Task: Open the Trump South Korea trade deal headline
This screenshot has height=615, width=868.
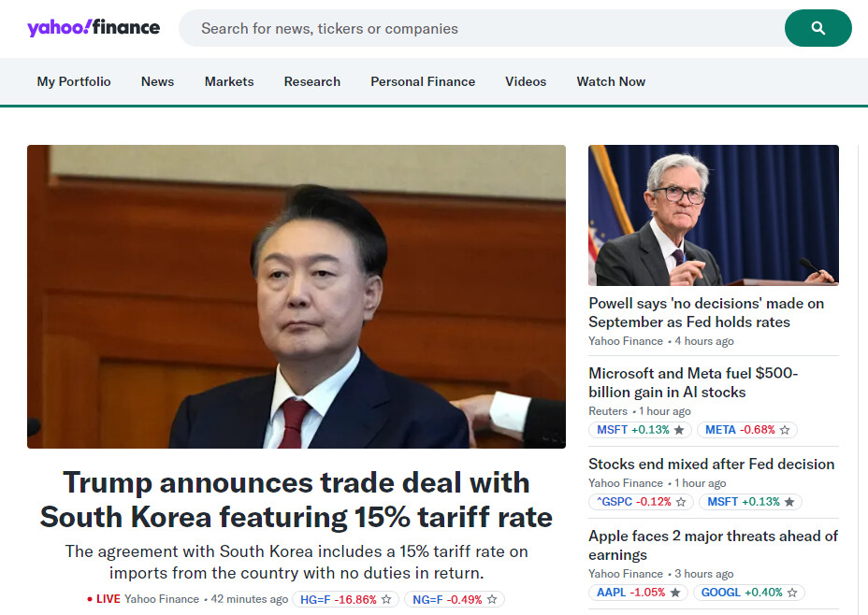Action: [297, 499]
